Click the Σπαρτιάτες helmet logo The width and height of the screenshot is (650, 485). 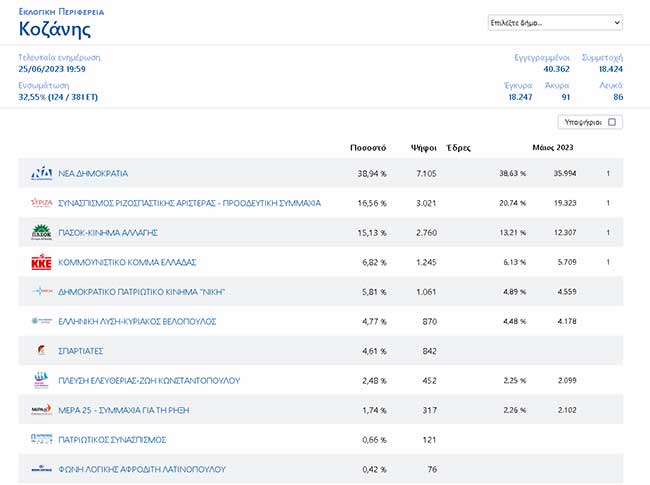pyautogui.click(x=41, y=350)
